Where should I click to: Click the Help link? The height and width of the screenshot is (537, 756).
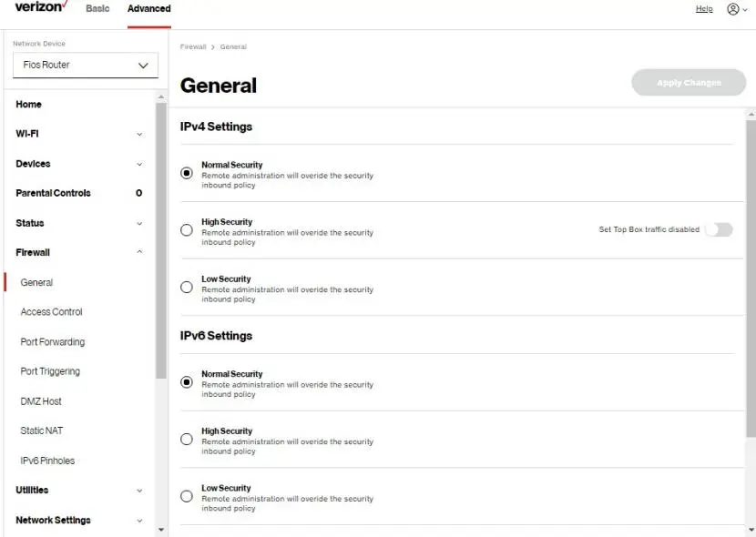(702, 8)
